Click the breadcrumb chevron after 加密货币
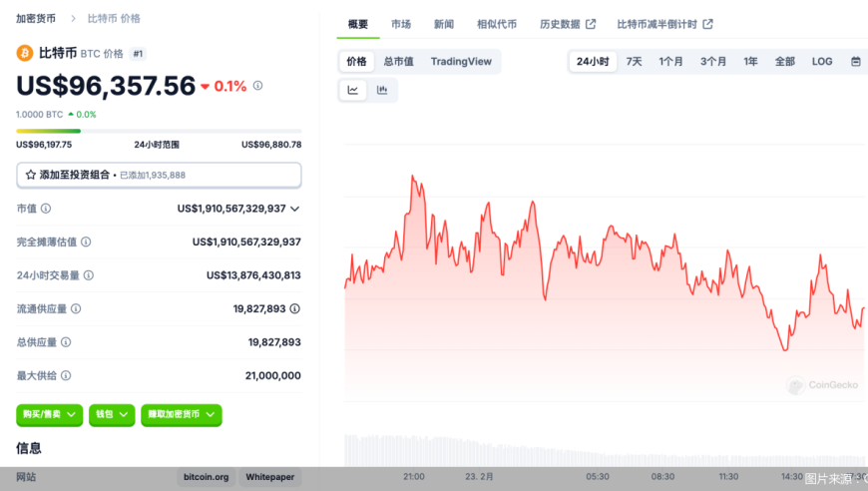Image resolution: width=868 pixels, height=491 pixels. (73, 19)
